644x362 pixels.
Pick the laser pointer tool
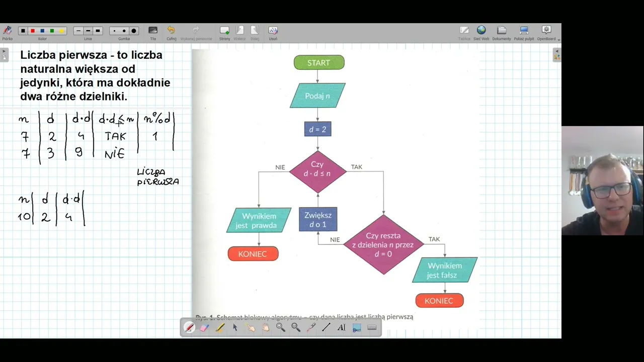pyautogui.click(x=311, y=328)
